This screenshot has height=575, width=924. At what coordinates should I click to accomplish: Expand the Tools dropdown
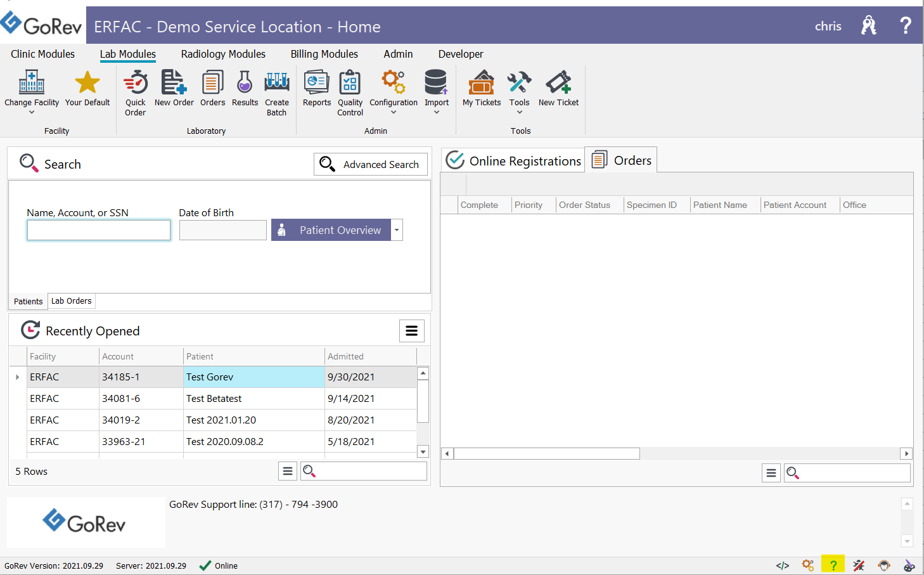[x=519, y=112]
